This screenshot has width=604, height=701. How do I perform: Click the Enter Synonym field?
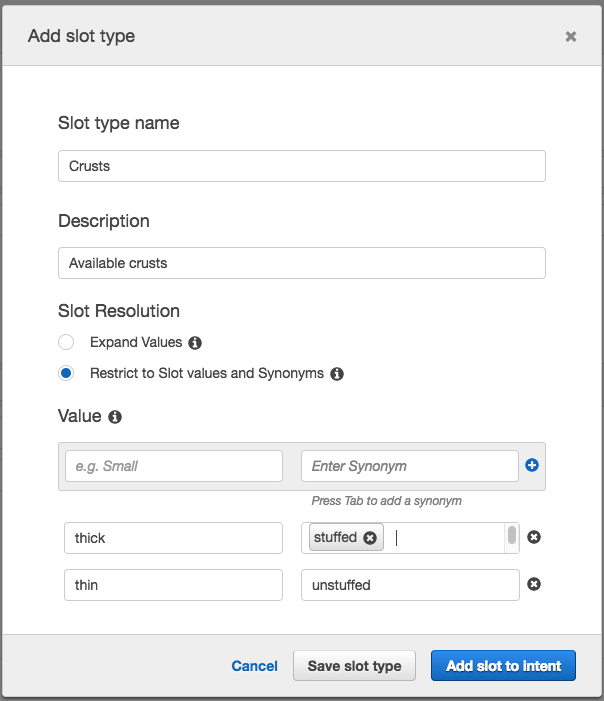409,466
